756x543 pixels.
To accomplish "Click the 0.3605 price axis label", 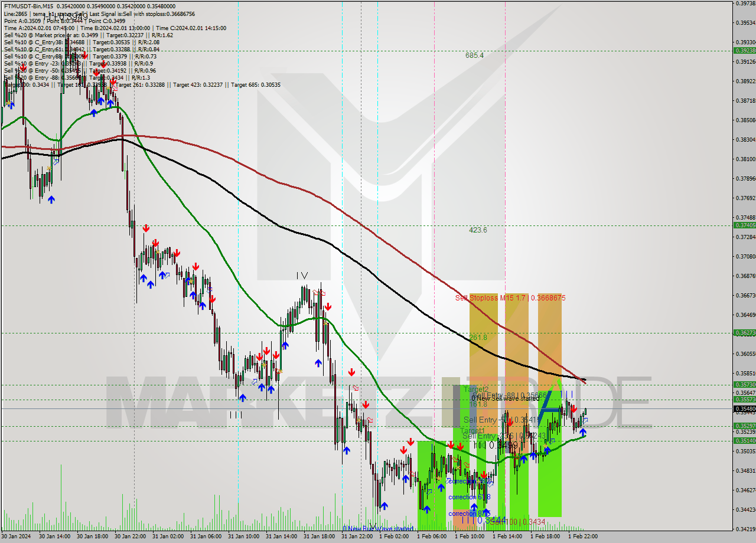I will [745, 354].
